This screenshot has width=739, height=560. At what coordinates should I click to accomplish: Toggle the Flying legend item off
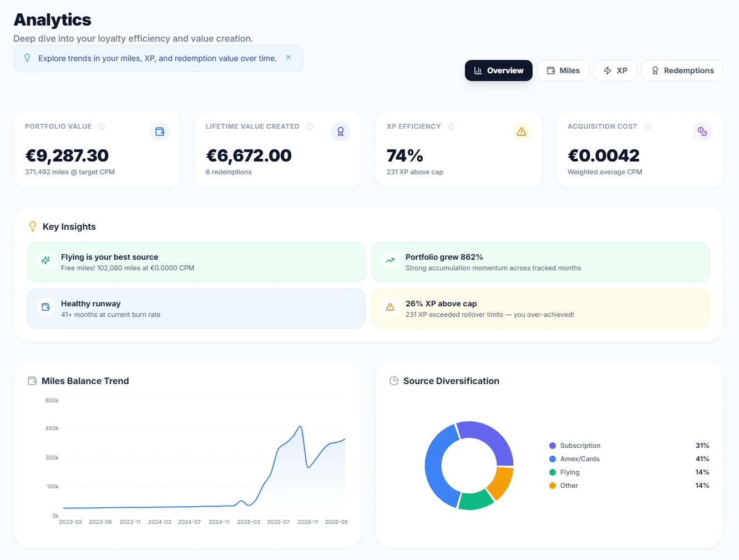point(570,472)
